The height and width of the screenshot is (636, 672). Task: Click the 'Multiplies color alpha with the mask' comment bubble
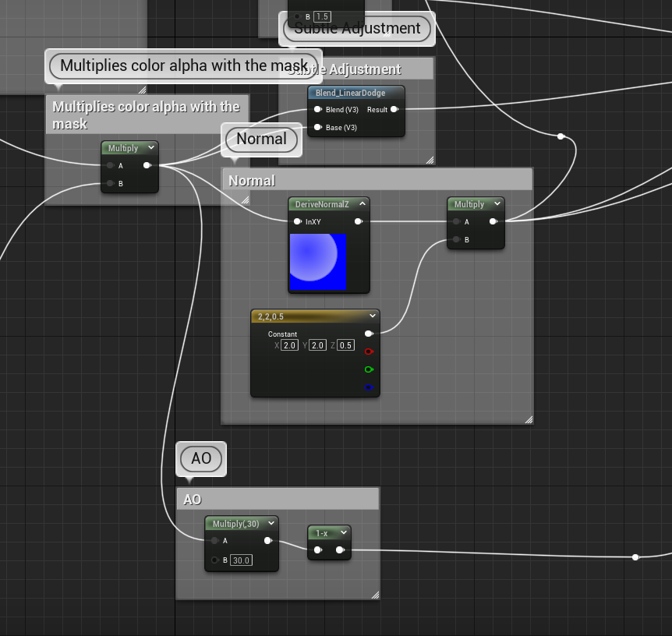point(183,65)
